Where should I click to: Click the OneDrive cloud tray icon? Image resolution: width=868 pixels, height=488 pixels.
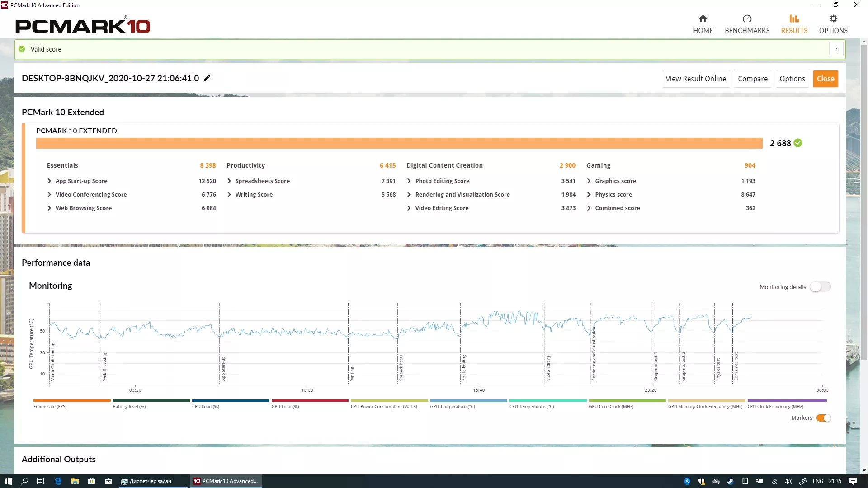pos(716,481)
